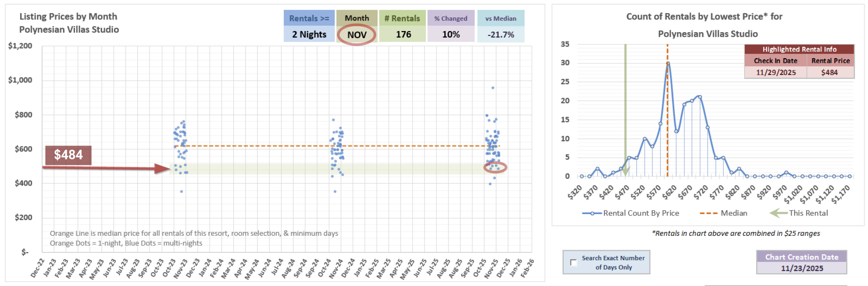Click the Median legend entry
This screenshot has height=286, width=868.
(x=723, y=213)
